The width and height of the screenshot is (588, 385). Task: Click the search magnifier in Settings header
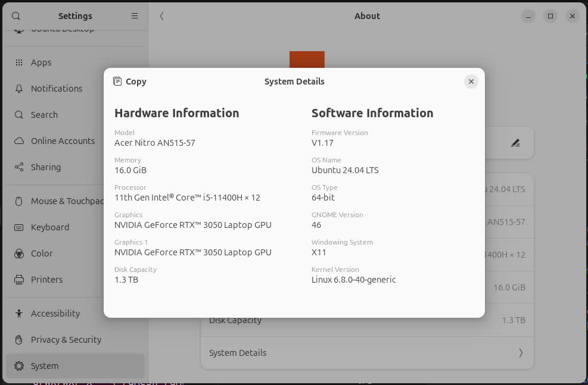(x=16, y=16)
